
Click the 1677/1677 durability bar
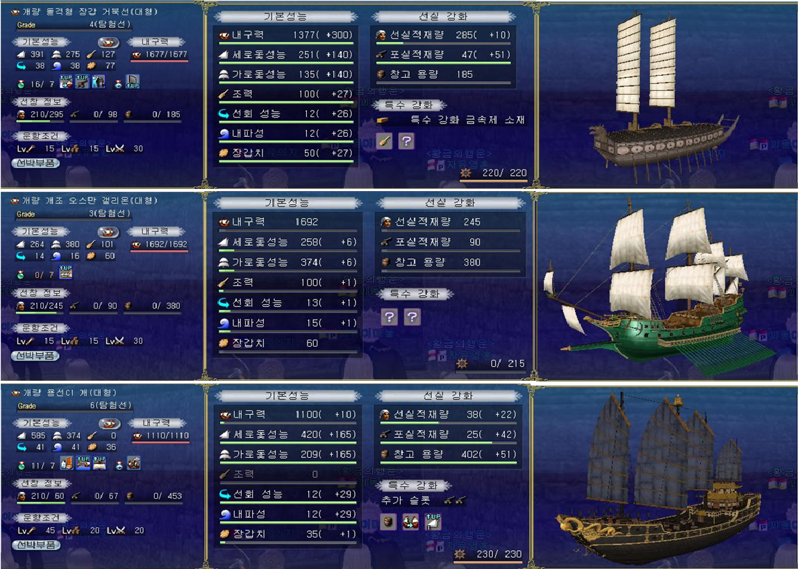160,55
